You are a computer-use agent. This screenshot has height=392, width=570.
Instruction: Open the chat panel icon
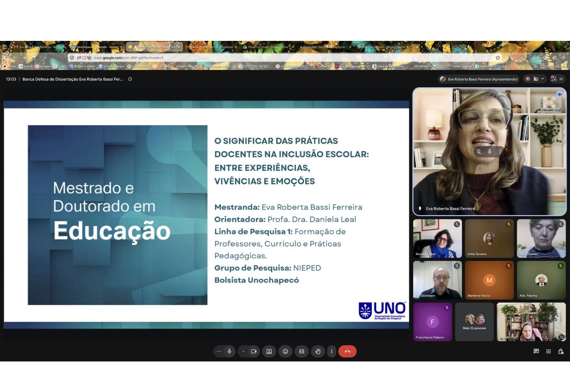click(x=536, y=351)
